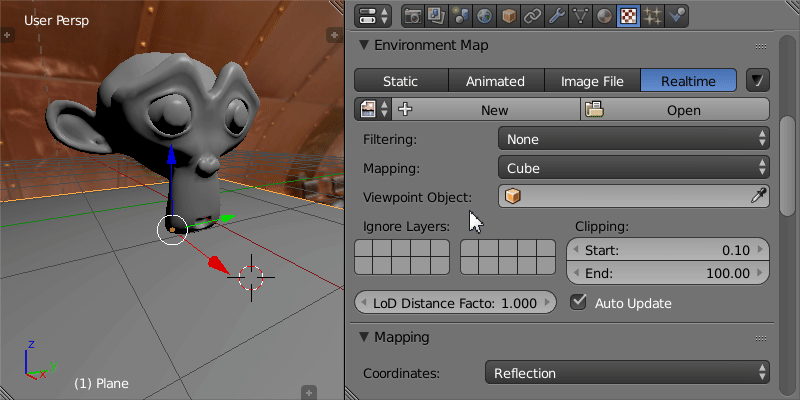Open the Constraints chain-link tab
Viewport: 800px width, 400px height.
(x=533, y=16)
